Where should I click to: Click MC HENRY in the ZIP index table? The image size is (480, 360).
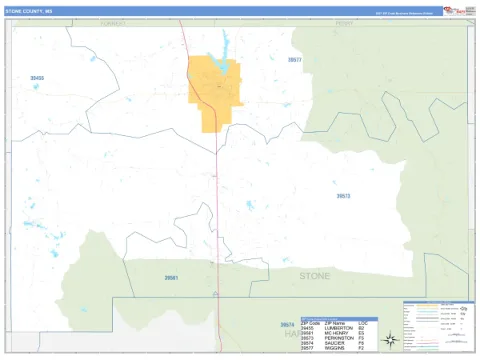coord(336,333)
